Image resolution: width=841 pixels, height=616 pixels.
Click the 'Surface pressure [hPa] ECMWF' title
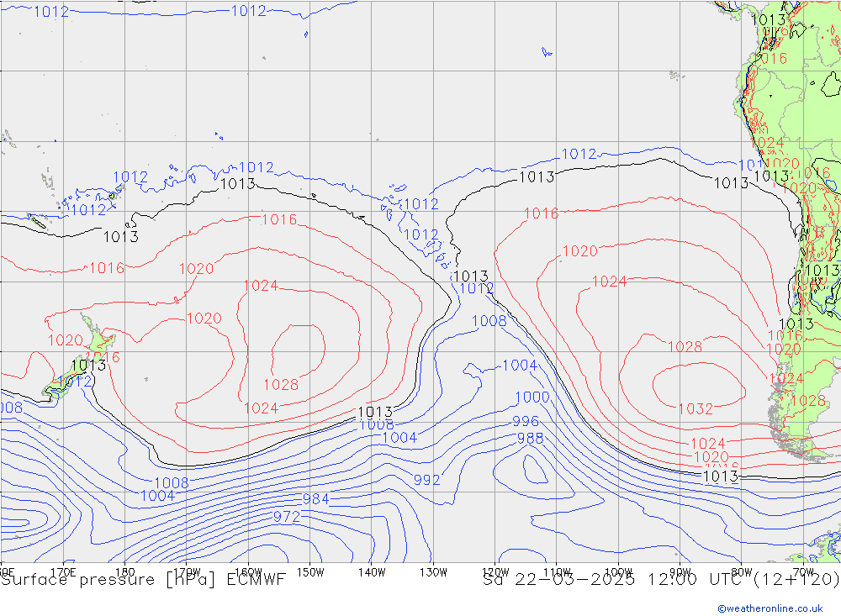(x=143, y=580)
